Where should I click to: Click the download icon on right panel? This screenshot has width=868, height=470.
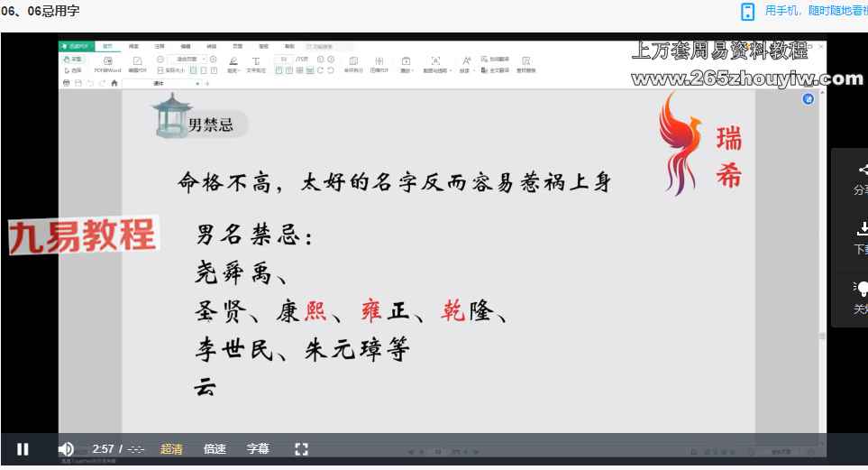click(x=863, y=229)
